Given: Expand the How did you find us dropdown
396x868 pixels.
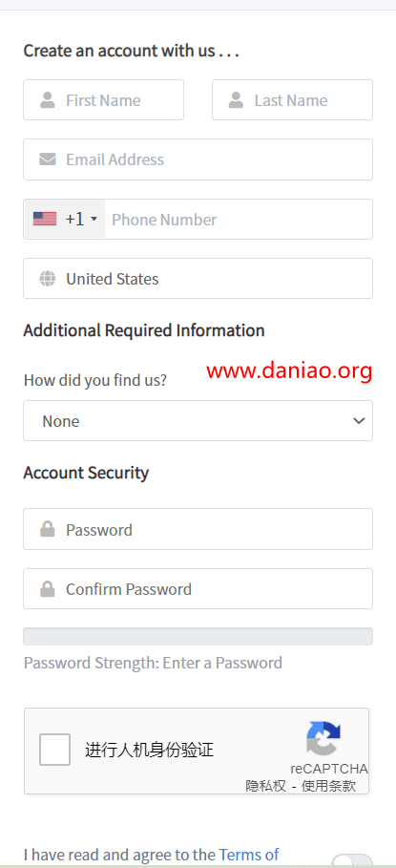Looking at the screenshot, I should [x=198, y=421].
